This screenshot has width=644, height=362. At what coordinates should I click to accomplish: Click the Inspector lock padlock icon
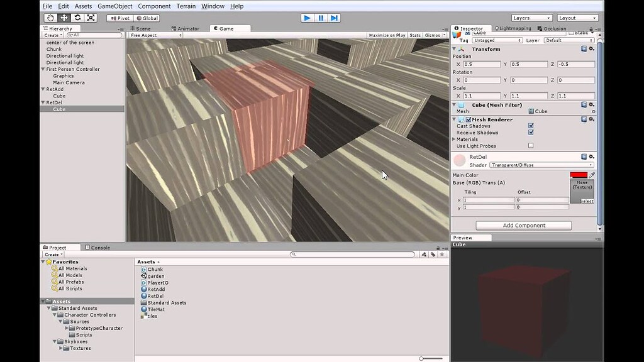590,28
